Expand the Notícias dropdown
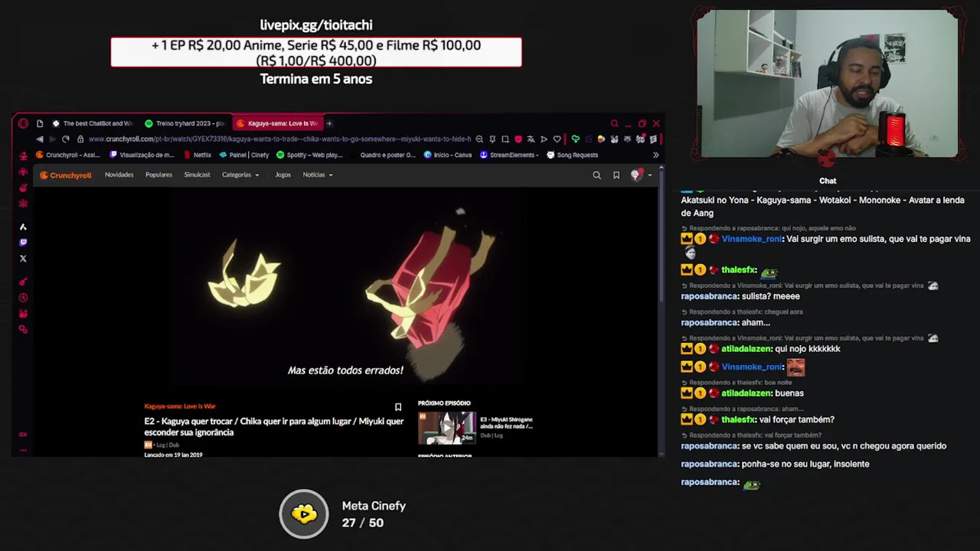The height and width of the screenshot is (551, 980). tap(318, 175)
